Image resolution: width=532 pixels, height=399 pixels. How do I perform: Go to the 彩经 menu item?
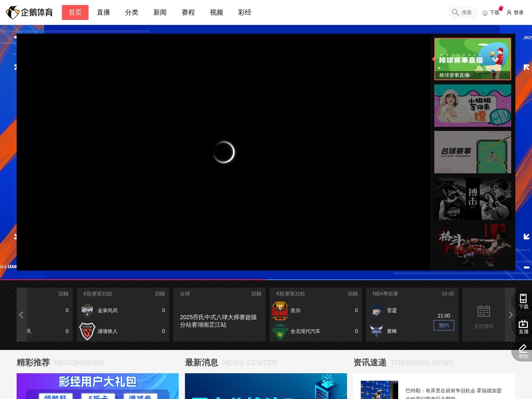(x=245, y=12)
